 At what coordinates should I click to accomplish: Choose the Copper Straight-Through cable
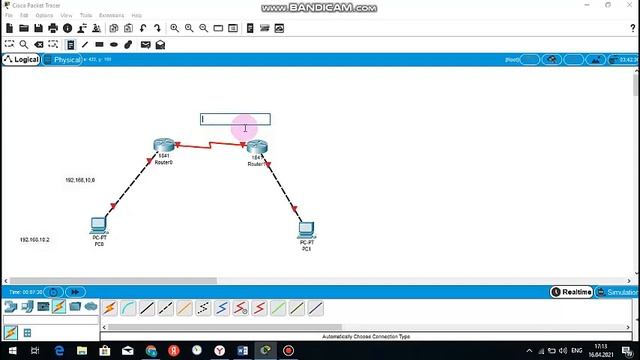point(147,308)
